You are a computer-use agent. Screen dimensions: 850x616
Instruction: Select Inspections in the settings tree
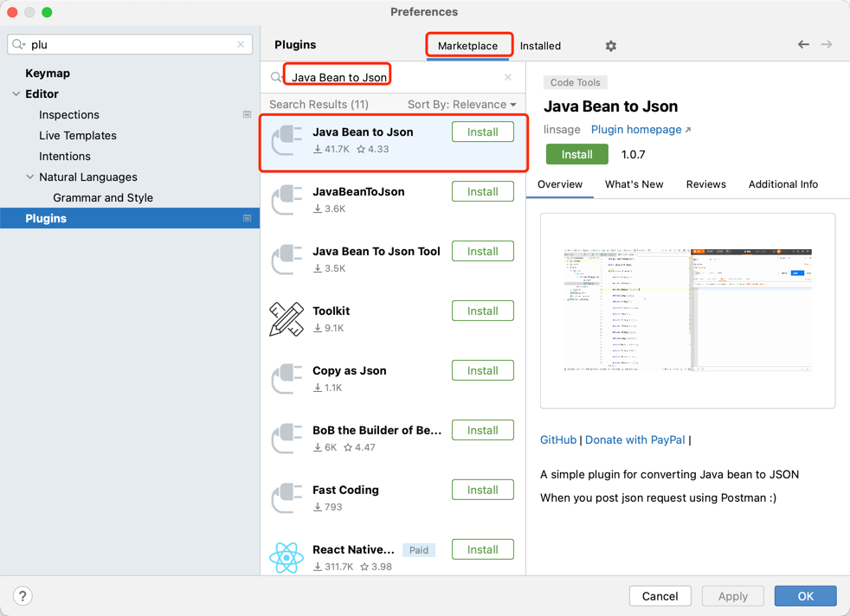[69, 115]
